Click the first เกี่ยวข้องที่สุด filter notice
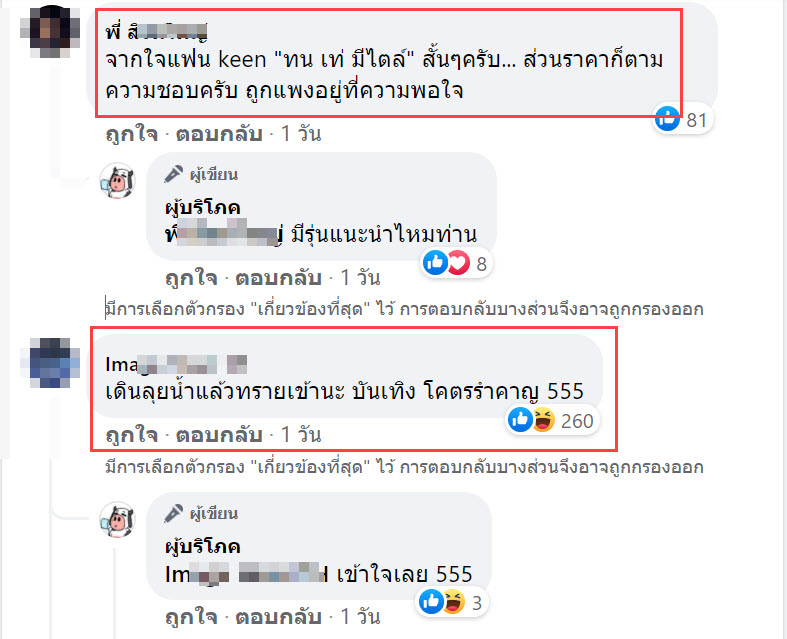Screen dimensions: 787x639 [x=404, y=309]
